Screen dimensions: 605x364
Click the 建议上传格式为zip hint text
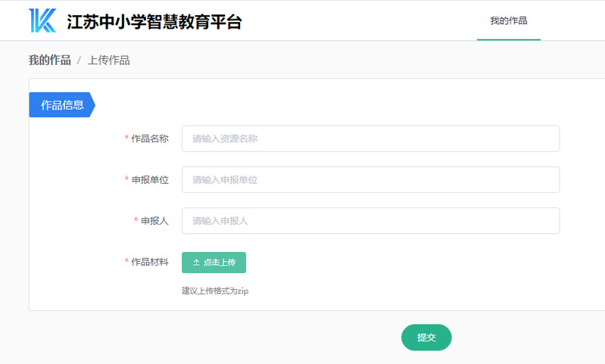(215, 291)
